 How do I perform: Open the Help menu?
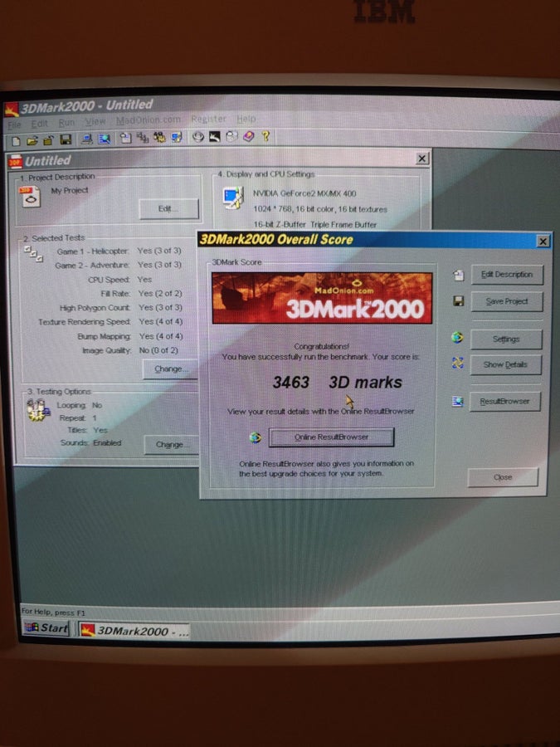click(x=246, y=119)
